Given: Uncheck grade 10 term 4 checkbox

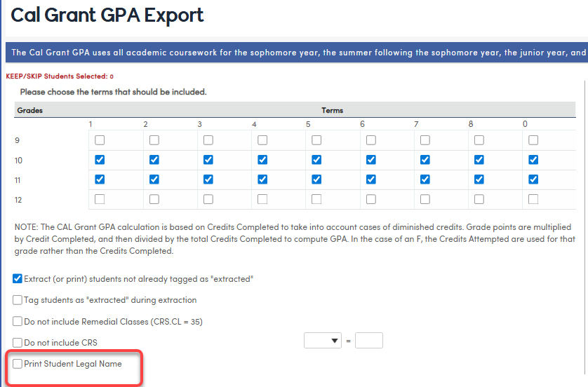Looking at the screenshot, I should [262, 160].
